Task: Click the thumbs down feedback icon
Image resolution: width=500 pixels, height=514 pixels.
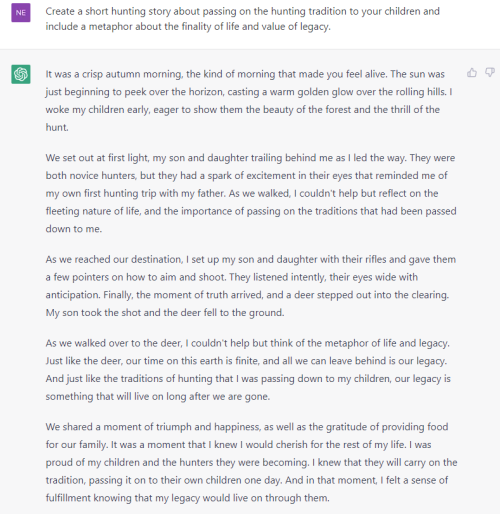Action: coord(490,72)
